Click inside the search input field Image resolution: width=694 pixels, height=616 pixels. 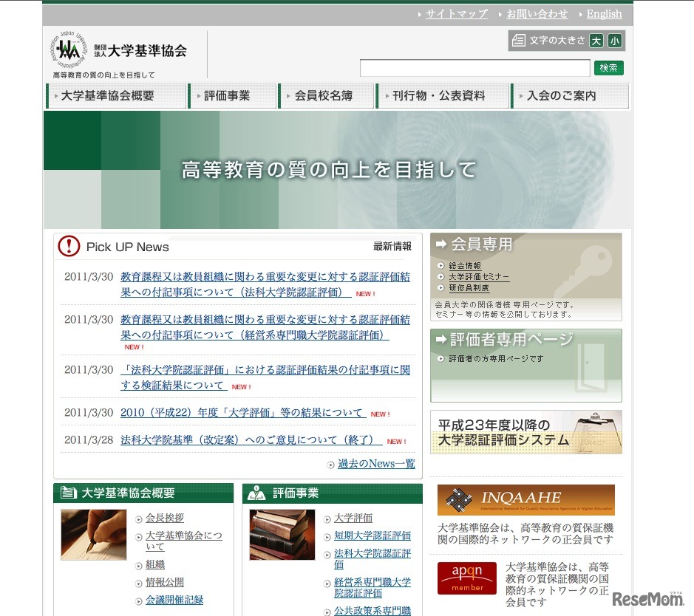tap(473, 67)
